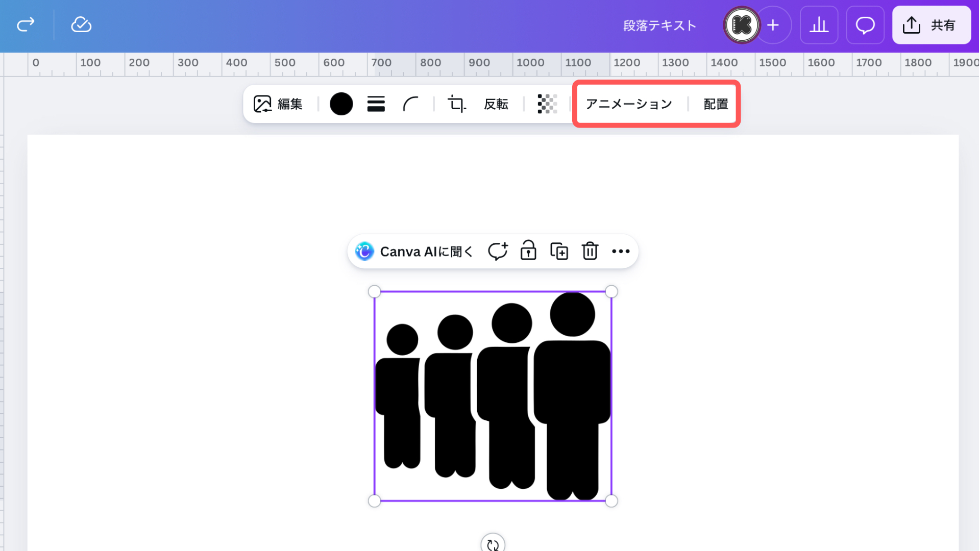Image resolution: width=980 pixels, height=551 pixels.
Task: Duplicate the selected element
Action: pyautogui.click(x=559, y=251)
